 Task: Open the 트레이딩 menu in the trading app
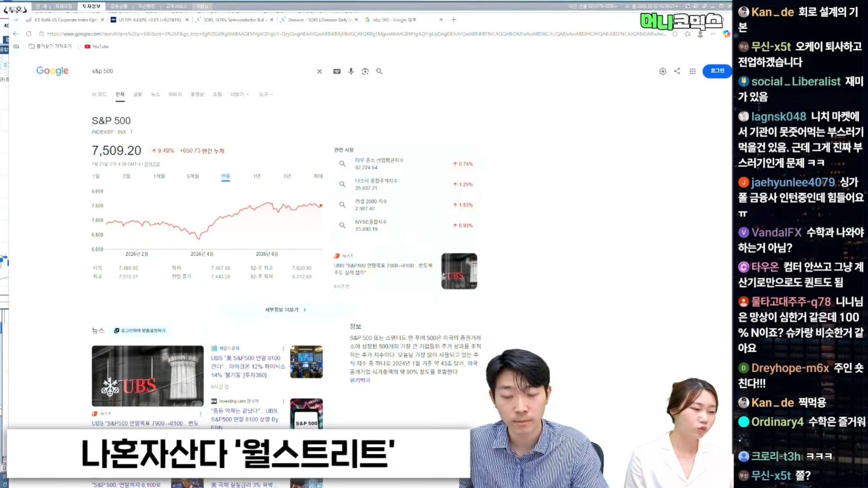click(64, 7)
